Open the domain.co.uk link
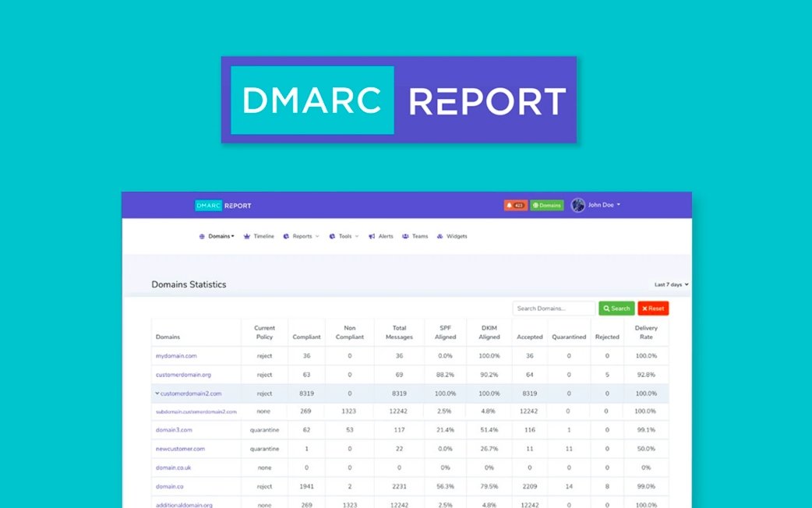The width and height of the screenshot is (812, 508). pos(174,467)
